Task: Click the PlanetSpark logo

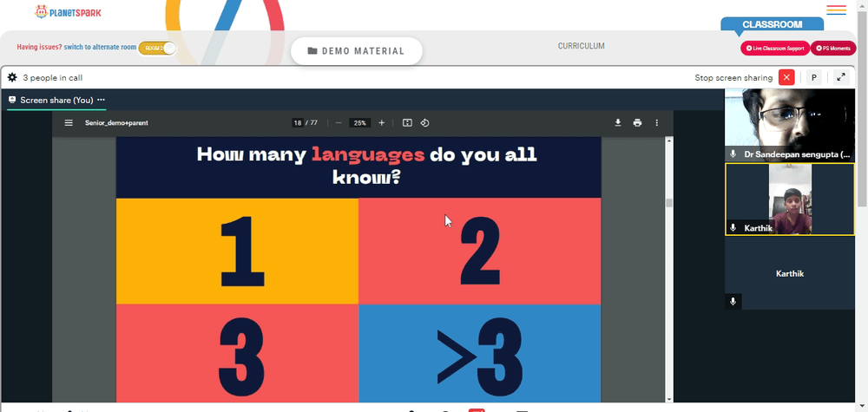Action: [x=68, y=11]
